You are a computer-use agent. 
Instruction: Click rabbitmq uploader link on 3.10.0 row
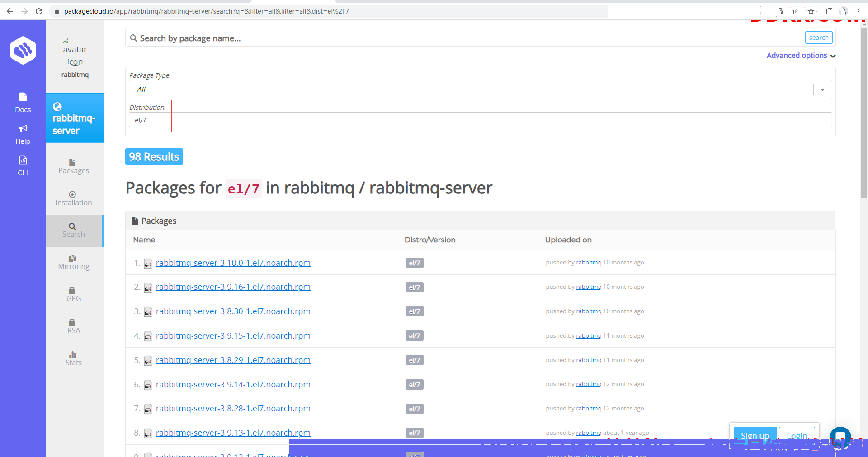click(x=589, y=263)
